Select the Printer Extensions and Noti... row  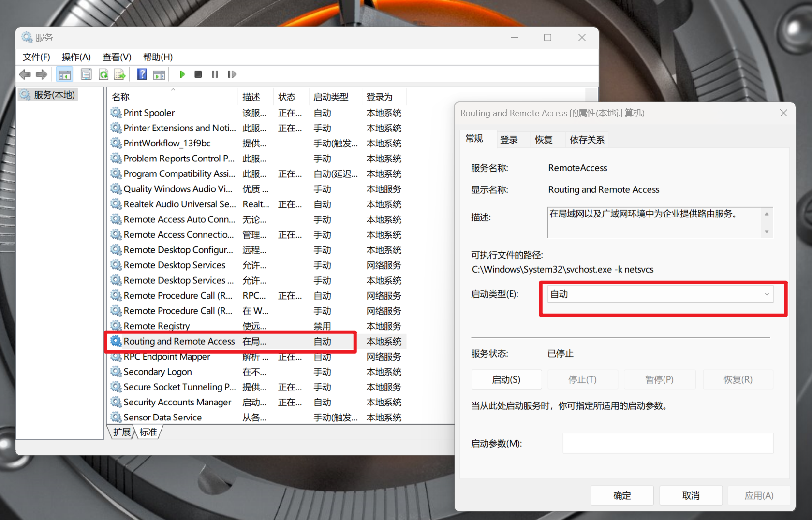258,128
